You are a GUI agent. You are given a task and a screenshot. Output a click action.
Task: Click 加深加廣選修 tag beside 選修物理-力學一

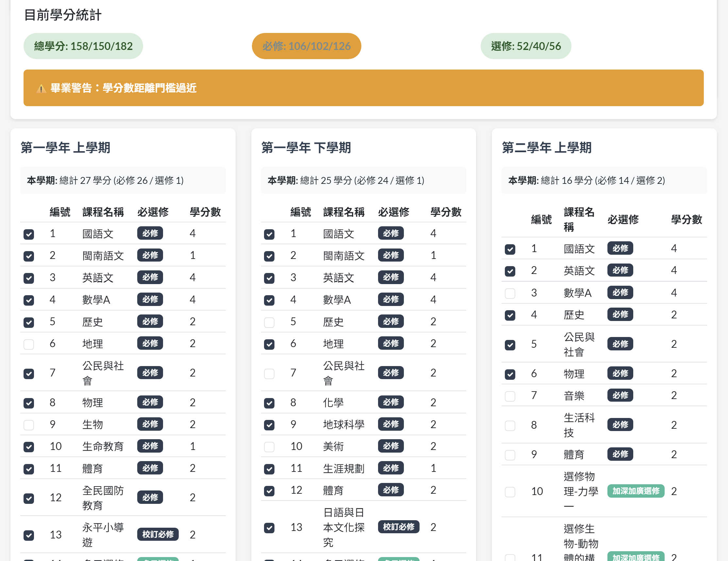636,491
